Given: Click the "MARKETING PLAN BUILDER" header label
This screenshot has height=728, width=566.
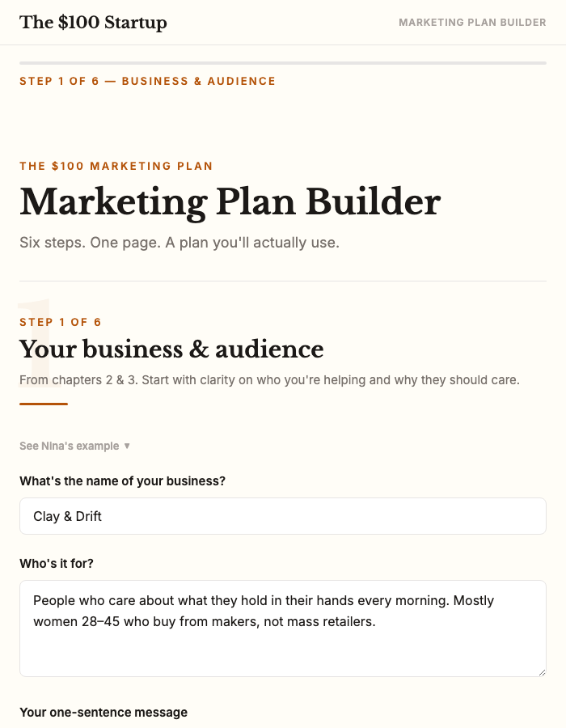Looking at the screenshot, I should [473, 22].
